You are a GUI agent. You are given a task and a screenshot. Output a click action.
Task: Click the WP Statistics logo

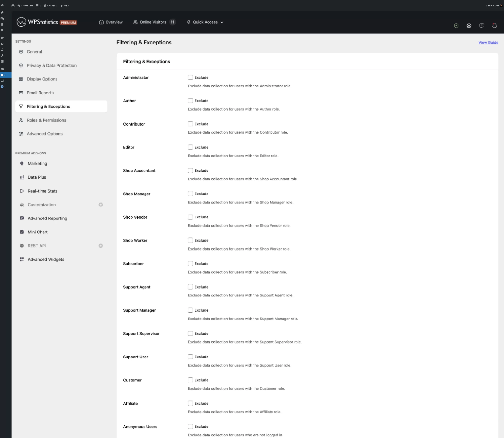pos(46,22)
